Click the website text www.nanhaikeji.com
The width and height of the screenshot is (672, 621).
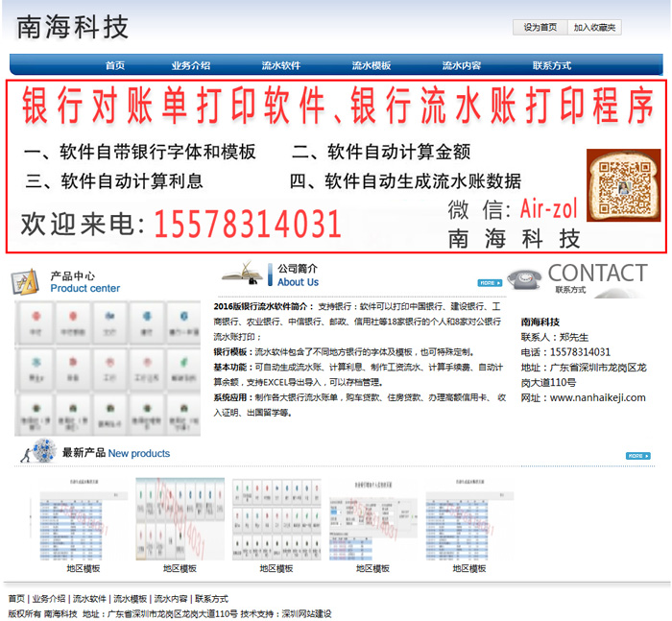(x=597, y=397)
